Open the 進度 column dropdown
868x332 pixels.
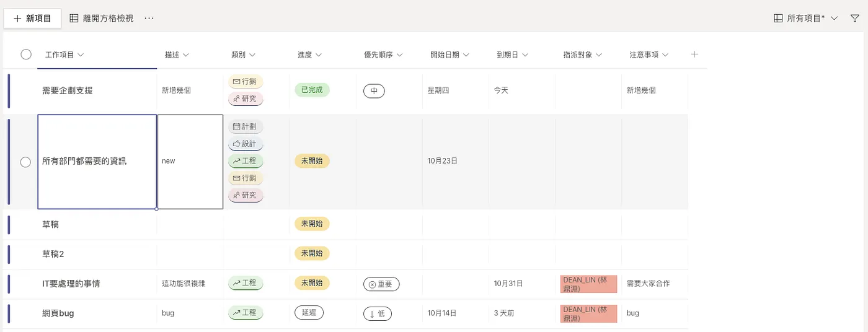pos(309,55)
